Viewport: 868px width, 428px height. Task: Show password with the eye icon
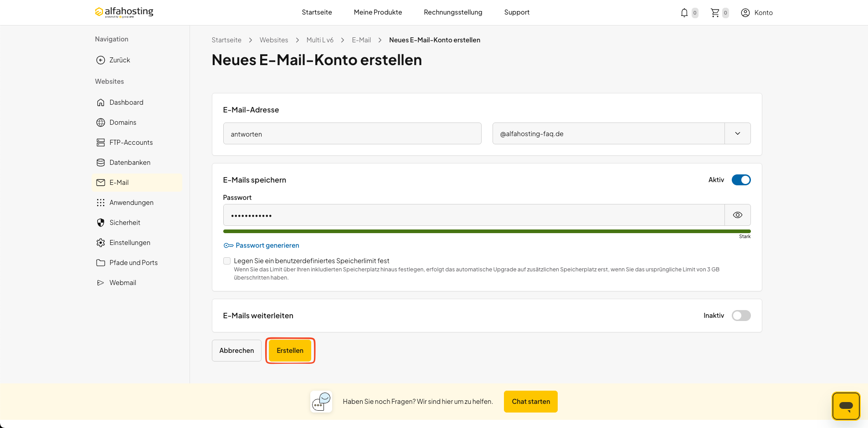point(738,215)
